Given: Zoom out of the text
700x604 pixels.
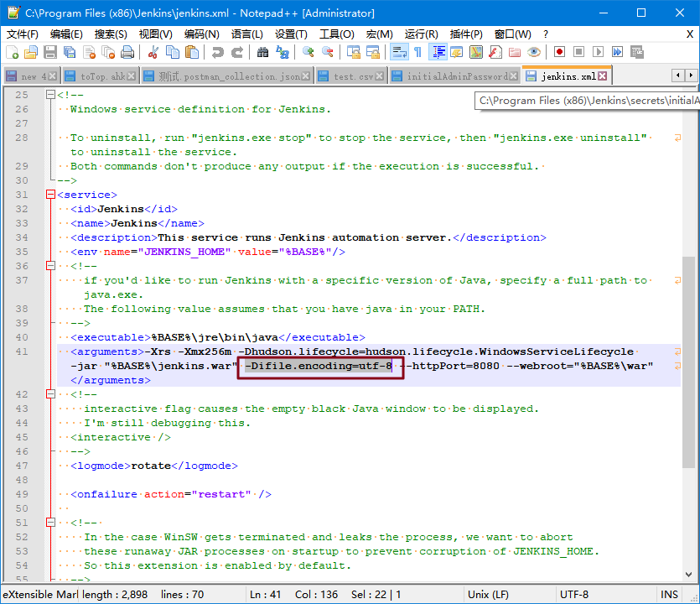Looking at the screenshot, I should 327,52.
